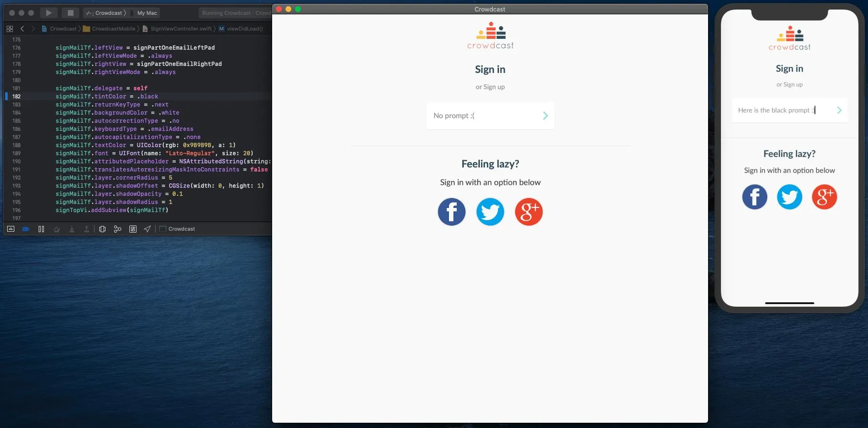Select the Crowdcast project breadcrumb

point(59,29)
